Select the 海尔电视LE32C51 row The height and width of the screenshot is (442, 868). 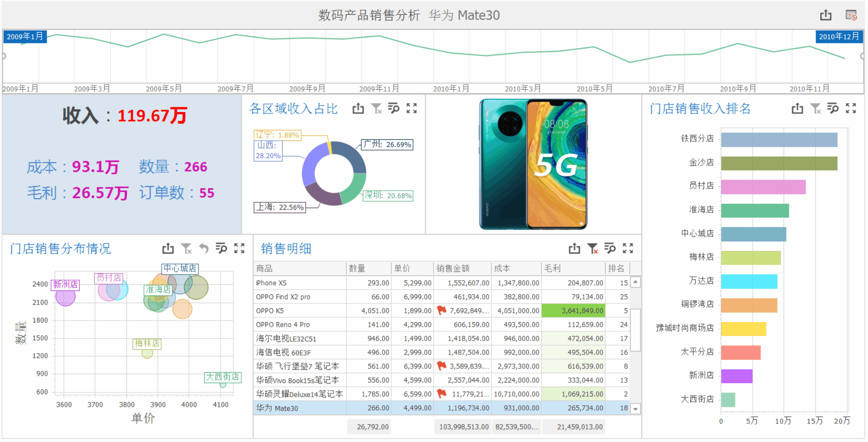tap(442, 338)
